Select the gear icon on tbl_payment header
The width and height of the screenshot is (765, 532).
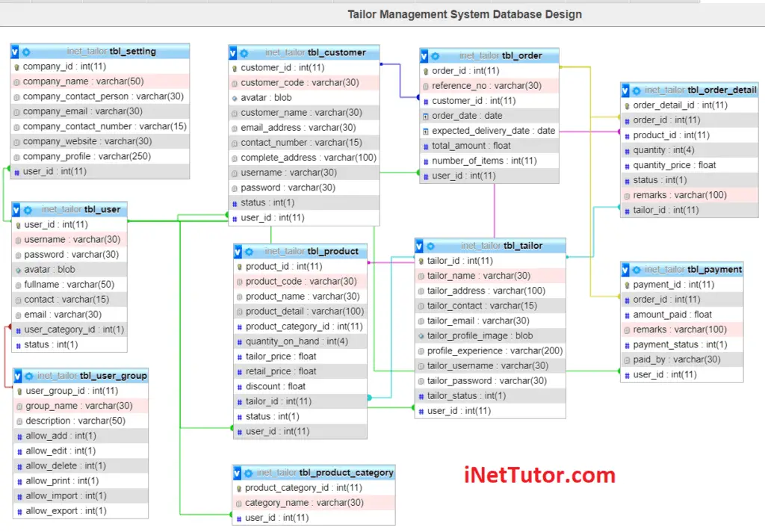637,270
